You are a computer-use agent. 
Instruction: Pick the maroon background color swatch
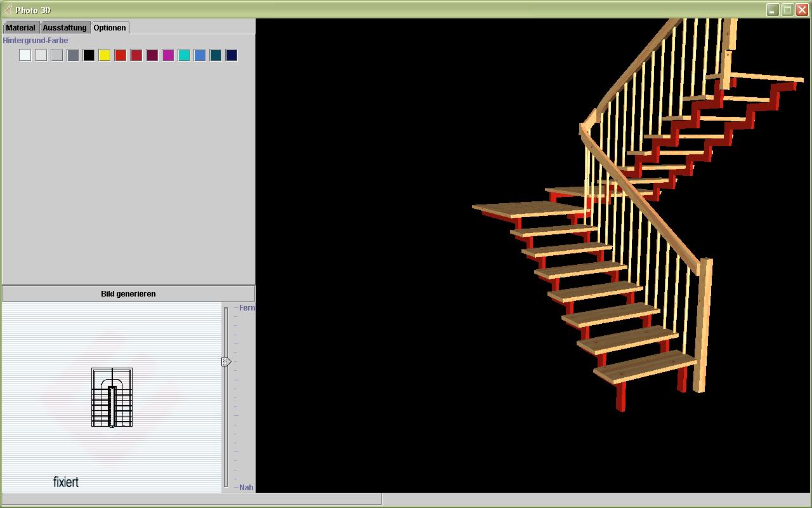coord(152,55)
